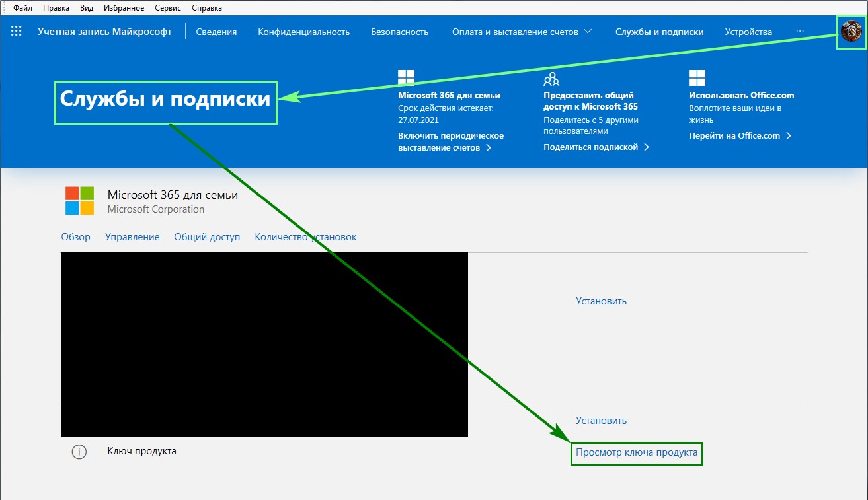Open the Сведения navigation item
This screenshot has height=500, width=868.
(216, 32)
